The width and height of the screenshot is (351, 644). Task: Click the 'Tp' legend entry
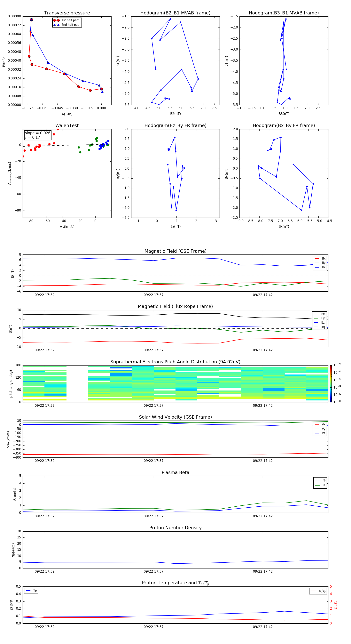(x=31, y=591)
